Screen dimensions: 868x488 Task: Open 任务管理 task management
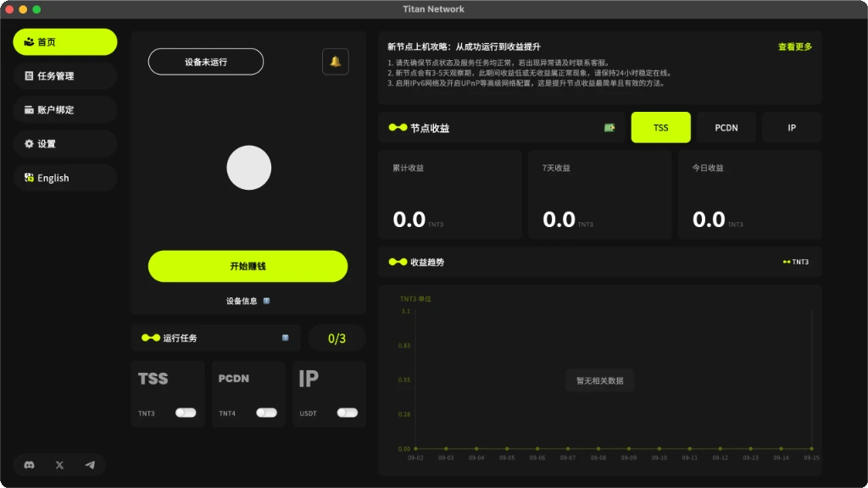pyautogui.click(x=64, y=75)
